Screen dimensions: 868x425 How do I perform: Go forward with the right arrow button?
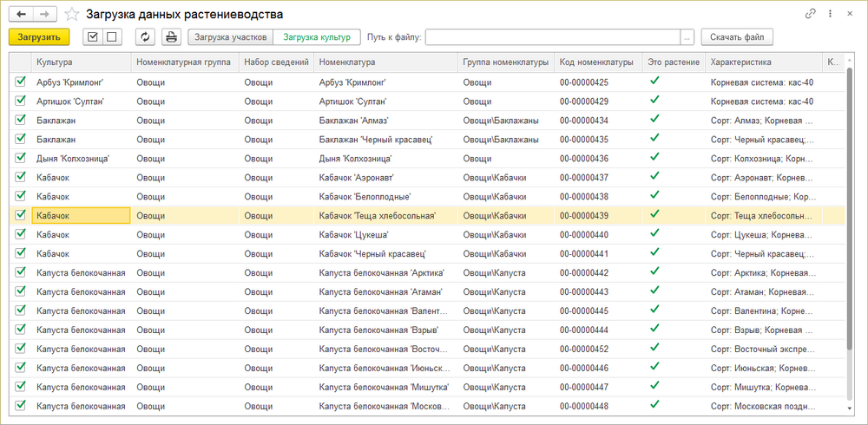click(46, 15)
